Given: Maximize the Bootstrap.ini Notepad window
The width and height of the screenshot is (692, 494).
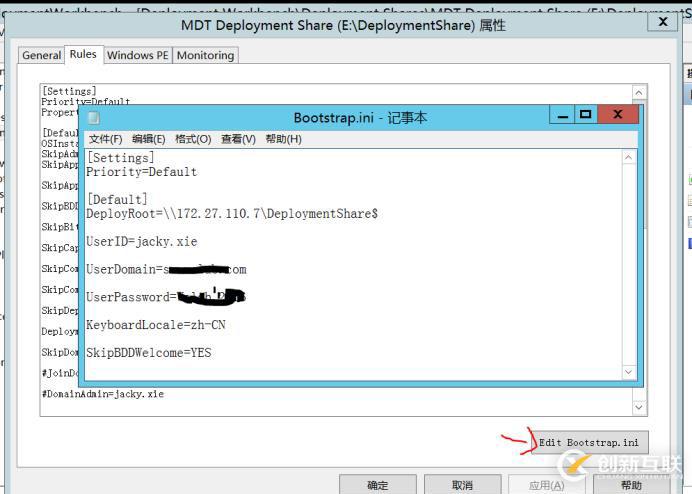Looking at the screenshot, I should point(586,115).
